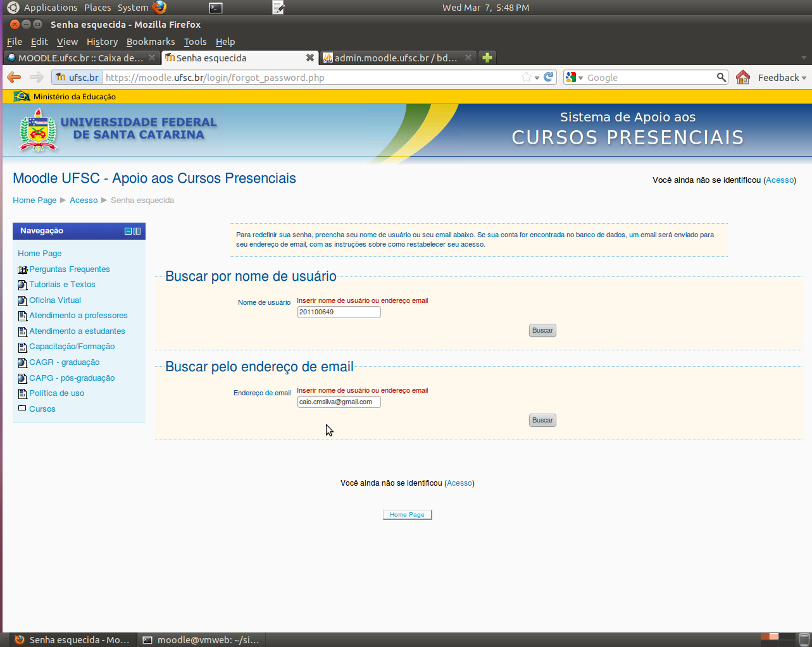The image size is (812, 647).
Task: Open the Applications menu in top panel
Action: pyautogui.click(x=51, y=8)
